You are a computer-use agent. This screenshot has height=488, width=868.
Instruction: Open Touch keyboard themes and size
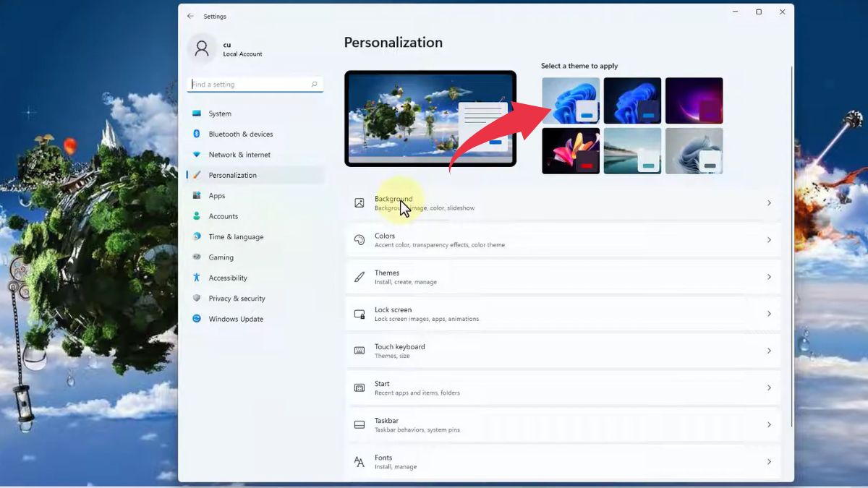coord(563,351)
